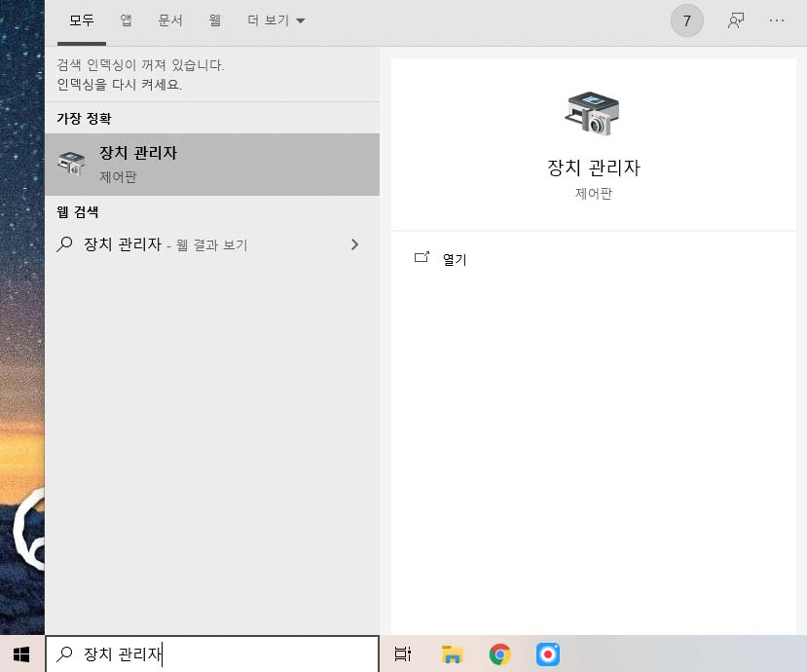
Task: Switch to the 웹 tab
Action: tap(214, 20)
